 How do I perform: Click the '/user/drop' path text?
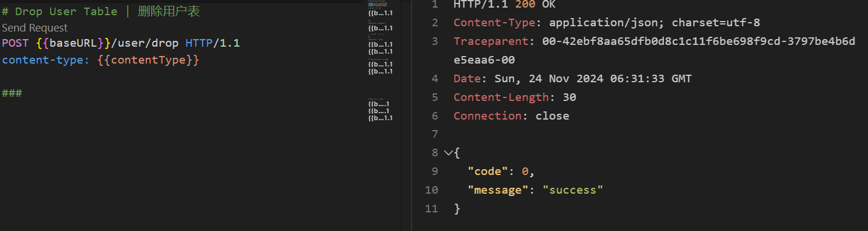point(145,43)
